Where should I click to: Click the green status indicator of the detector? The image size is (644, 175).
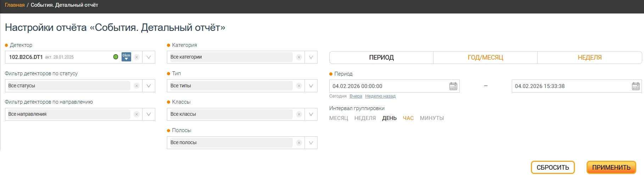click(x=116, y=57)
